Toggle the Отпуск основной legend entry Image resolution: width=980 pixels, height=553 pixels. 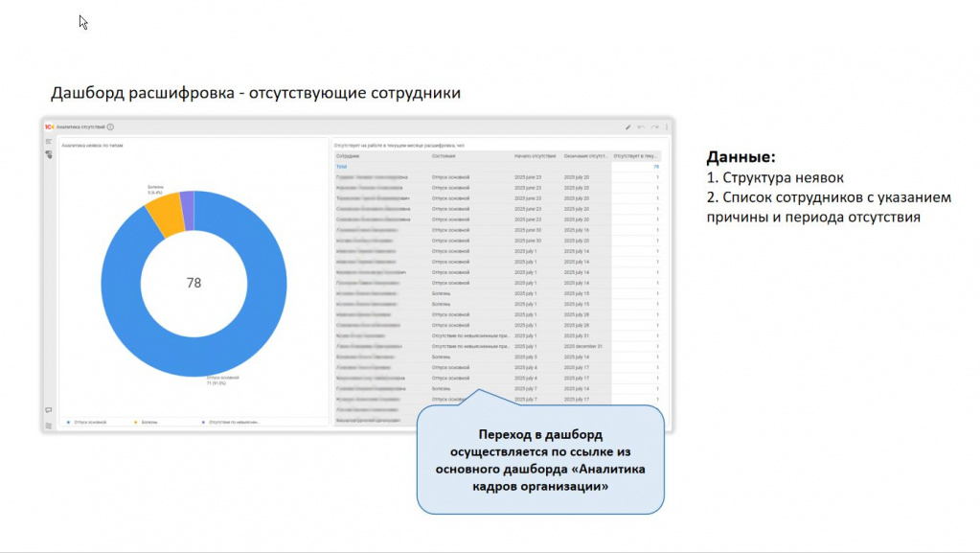coord(87,423)
